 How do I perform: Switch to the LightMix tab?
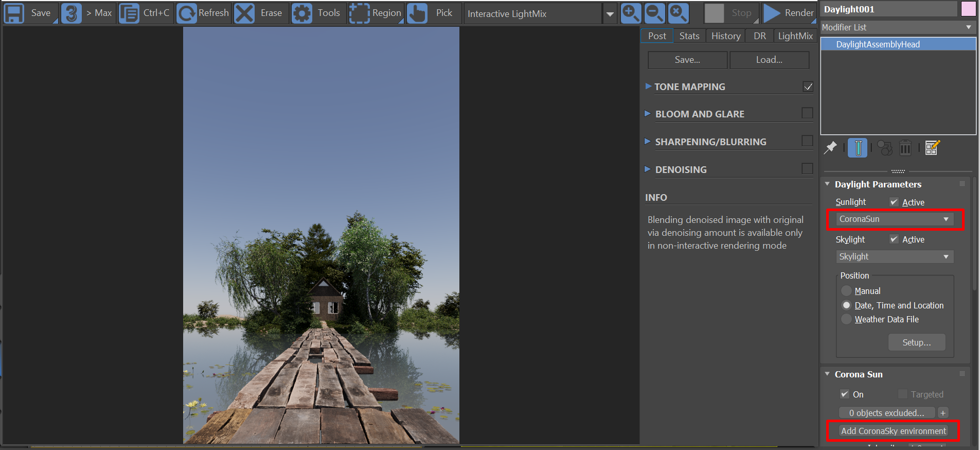(795, 36)
